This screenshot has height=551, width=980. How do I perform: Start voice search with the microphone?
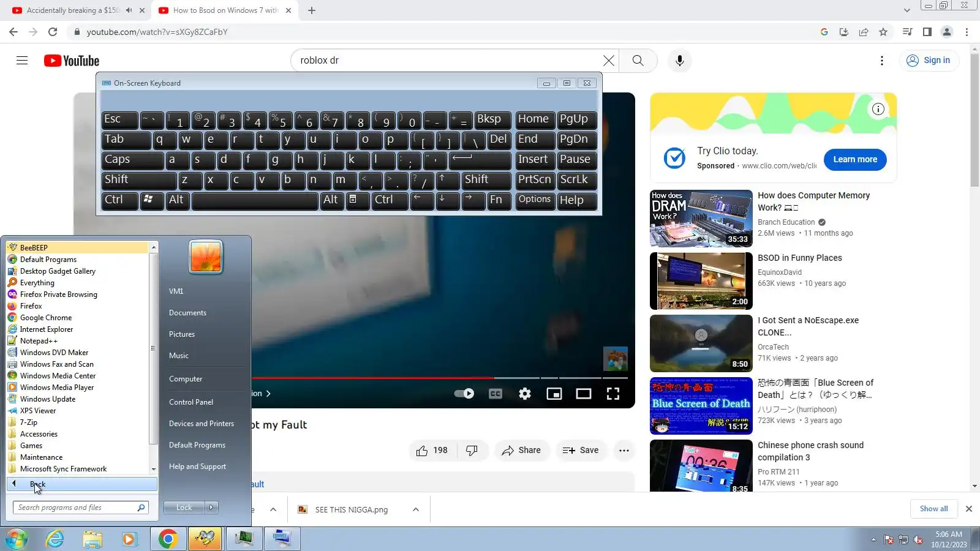679,60
